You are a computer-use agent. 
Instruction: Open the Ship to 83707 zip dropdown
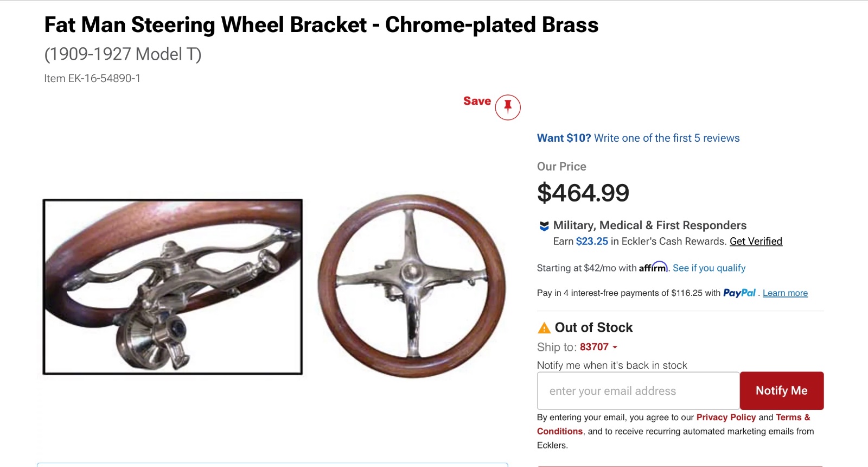coord(599,347)
